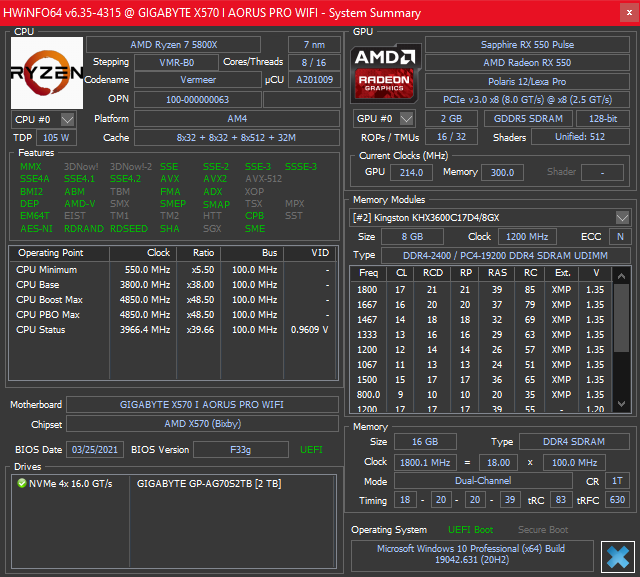Click the 128-bit bus width field
The image size is (640, 577).
coord(603,119)
